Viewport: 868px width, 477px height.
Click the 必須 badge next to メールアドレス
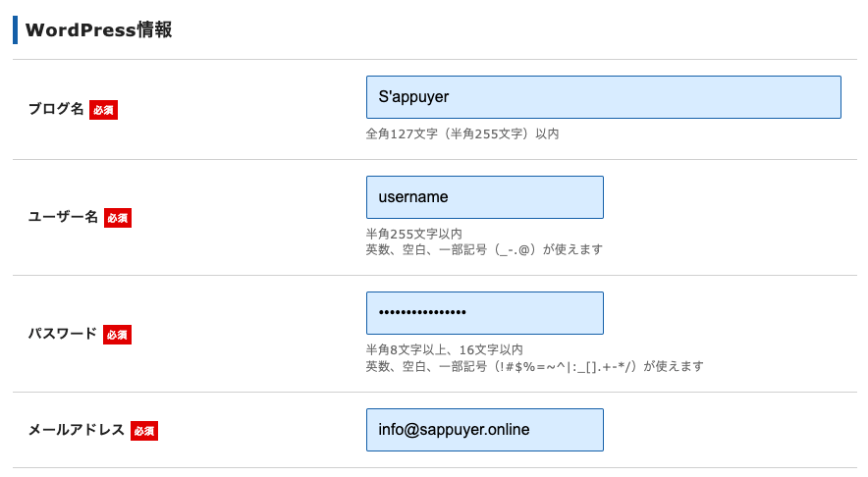coord(144,430)
